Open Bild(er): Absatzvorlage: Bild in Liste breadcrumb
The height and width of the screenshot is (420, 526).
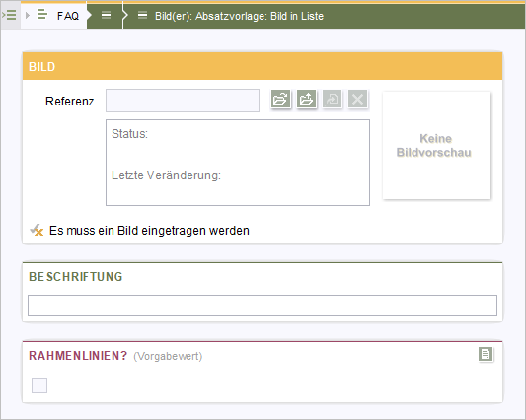[239, 16]
